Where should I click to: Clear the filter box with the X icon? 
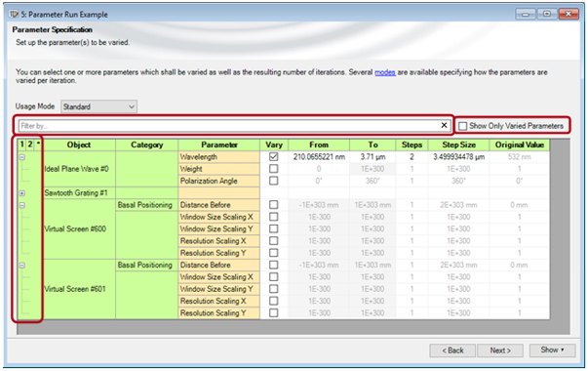[444, 125]
